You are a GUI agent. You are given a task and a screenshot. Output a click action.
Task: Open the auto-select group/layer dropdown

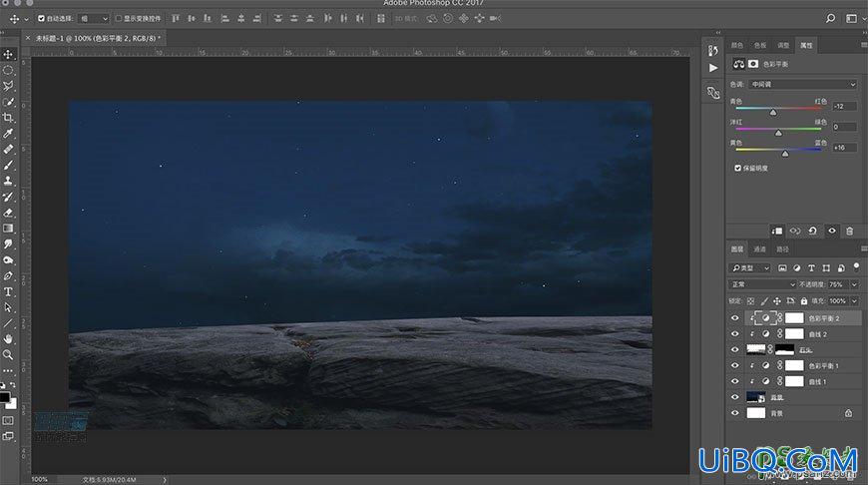tap(93, 18)
